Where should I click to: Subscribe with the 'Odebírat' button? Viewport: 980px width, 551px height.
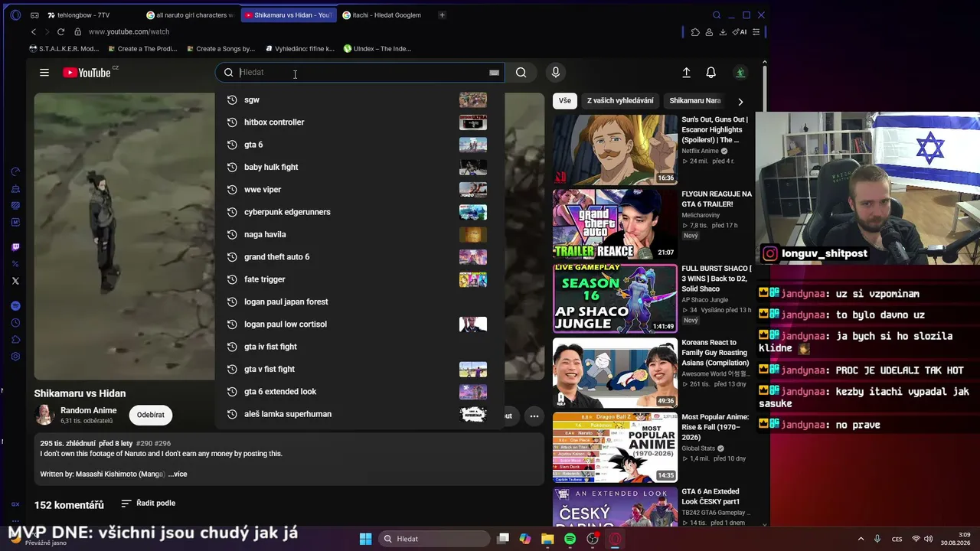pos(150,416)
